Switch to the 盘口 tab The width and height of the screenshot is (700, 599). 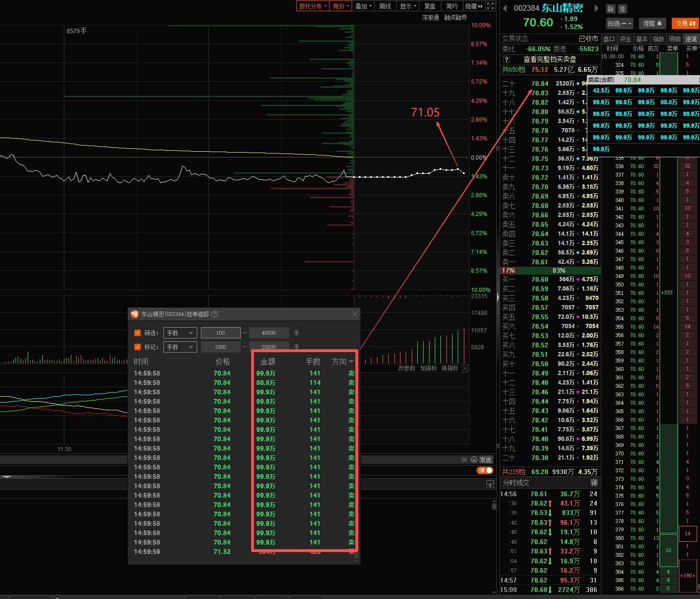point(609,39)
